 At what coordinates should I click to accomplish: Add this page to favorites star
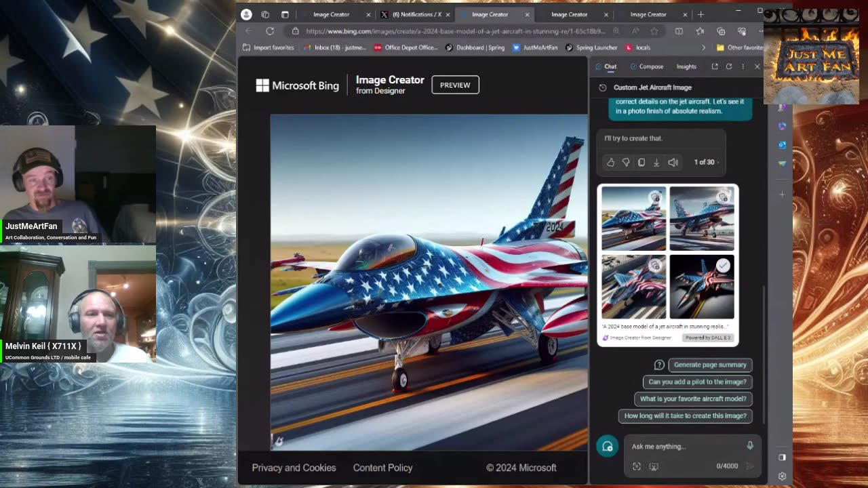(x=654, y=31)
